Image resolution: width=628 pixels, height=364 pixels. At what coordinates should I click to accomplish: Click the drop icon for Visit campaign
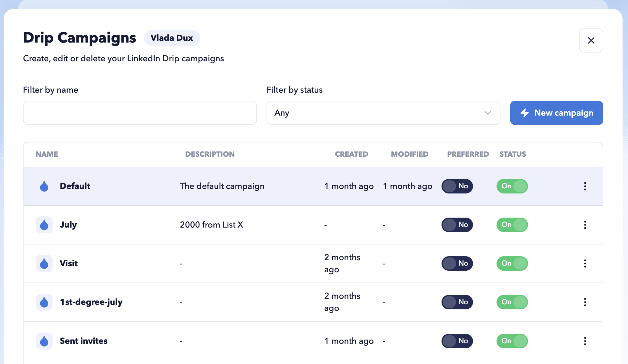point(44,263)
